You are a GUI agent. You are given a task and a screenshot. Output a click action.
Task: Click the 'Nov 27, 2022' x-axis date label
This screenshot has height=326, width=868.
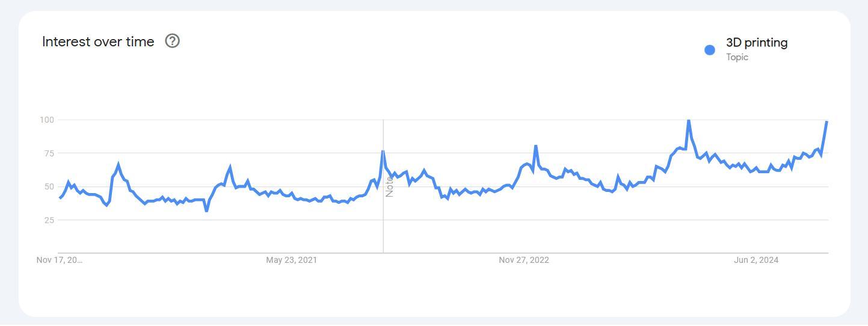click(523, 260)
